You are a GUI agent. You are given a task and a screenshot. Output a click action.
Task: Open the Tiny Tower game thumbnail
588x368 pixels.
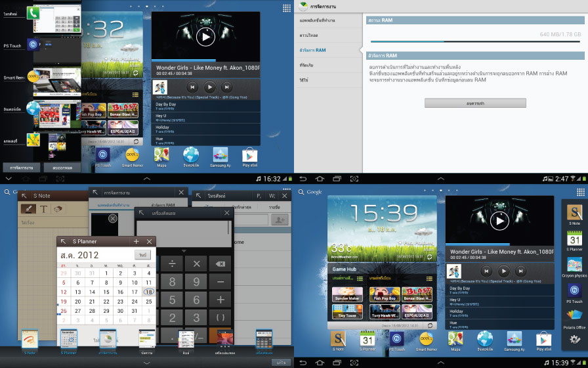(x=347, y=311)
